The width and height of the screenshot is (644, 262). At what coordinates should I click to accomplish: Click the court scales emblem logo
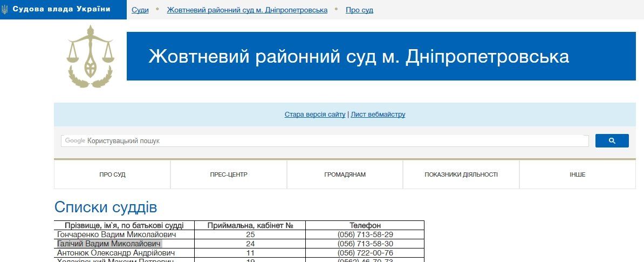90,56
